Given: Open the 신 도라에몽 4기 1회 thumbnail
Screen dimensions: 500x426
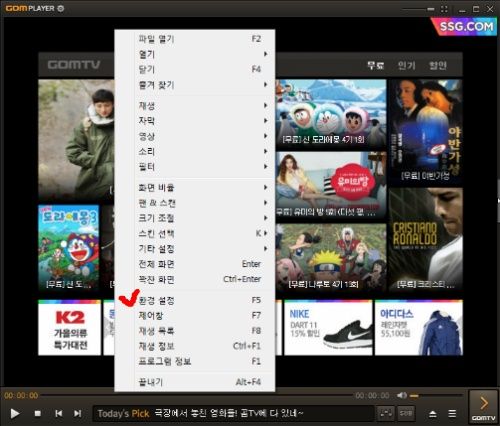Looking at the screenshot, I should [x=331, y=114].
